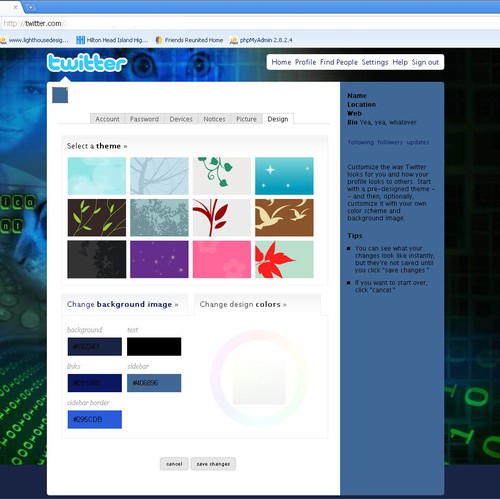Open the phpMyAdmin 2.8.2.4 bookmark
This screenshot has height=500, width=500.
click(261, 40)
